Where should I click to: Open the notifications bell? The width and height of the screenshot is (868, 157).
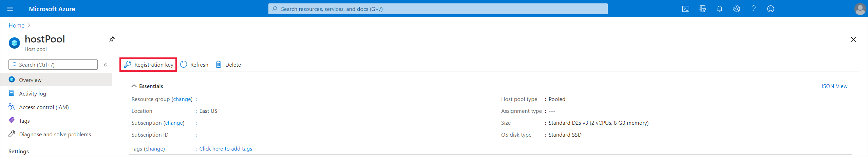point(719,9)
